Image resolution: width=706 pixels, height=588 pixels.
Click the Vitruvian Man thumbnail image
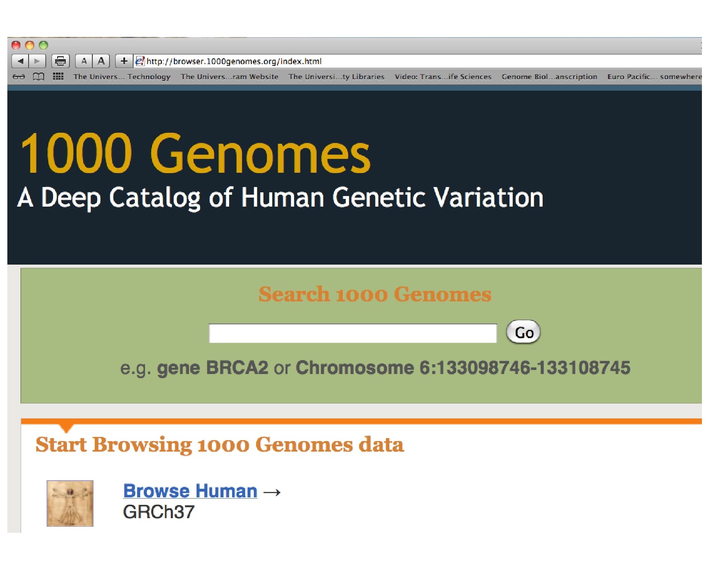coord(70,503)
